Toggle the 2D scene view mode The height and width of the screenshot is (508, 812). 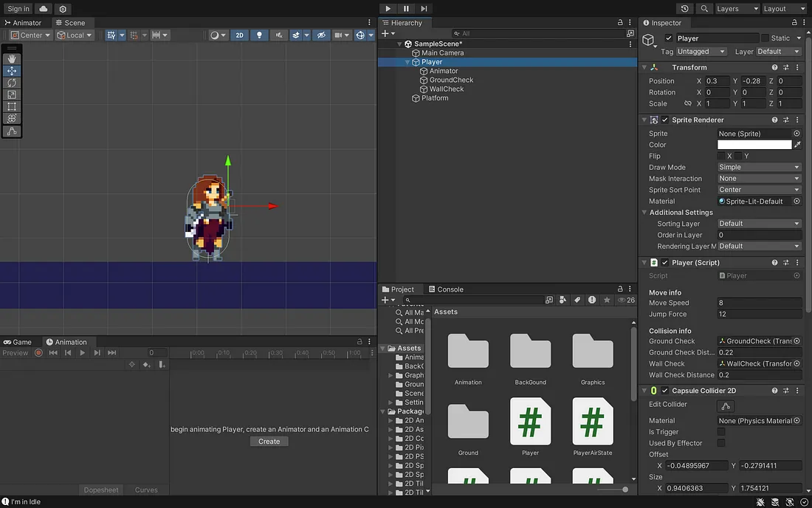239,35
